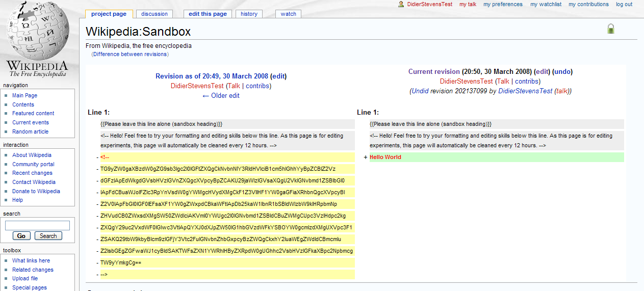Open a Random article
The height and width of the screenshot is (291, 644).
coord(31,131)
